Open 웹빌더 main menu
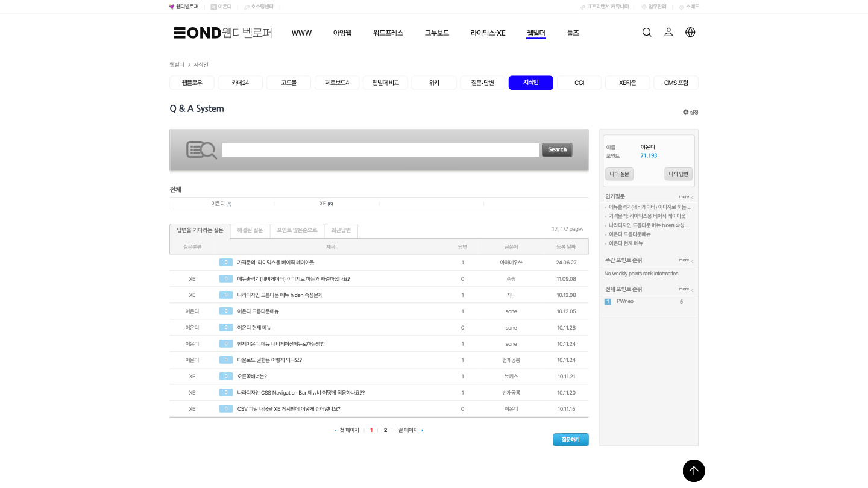The image size is (868, 488). [536, 33]
